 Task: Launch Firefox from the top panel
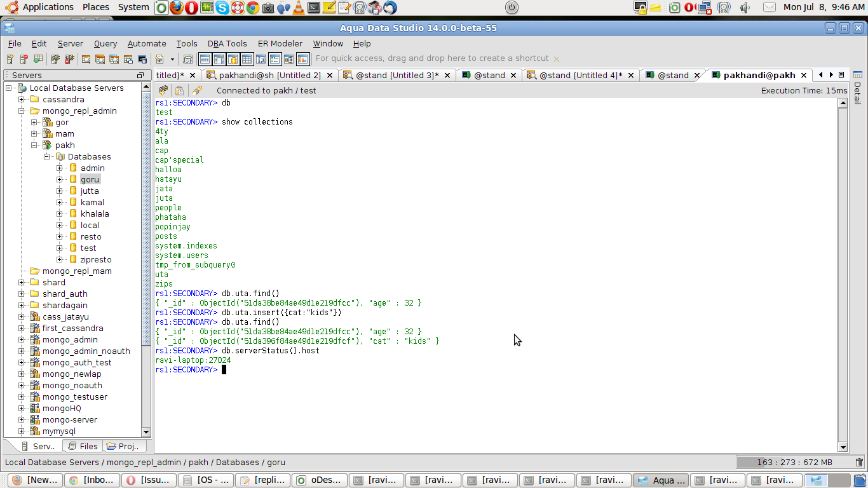177,8
